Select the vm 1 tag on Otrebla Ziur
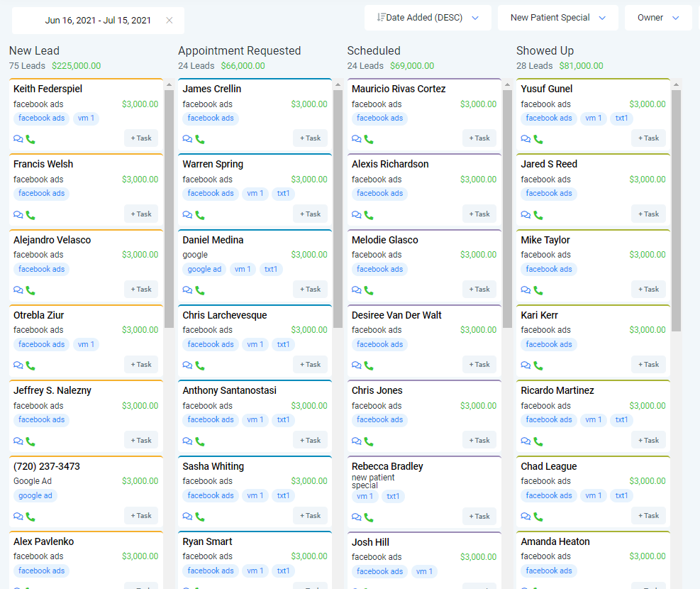Viewport: 700px width, 589px height. pyautogui.click(x=86, y=344)
